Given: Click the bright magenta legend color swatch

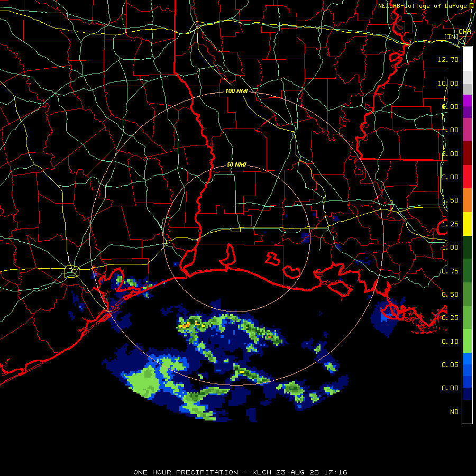Looking at the screenshot, I should [x=467, y=100].
